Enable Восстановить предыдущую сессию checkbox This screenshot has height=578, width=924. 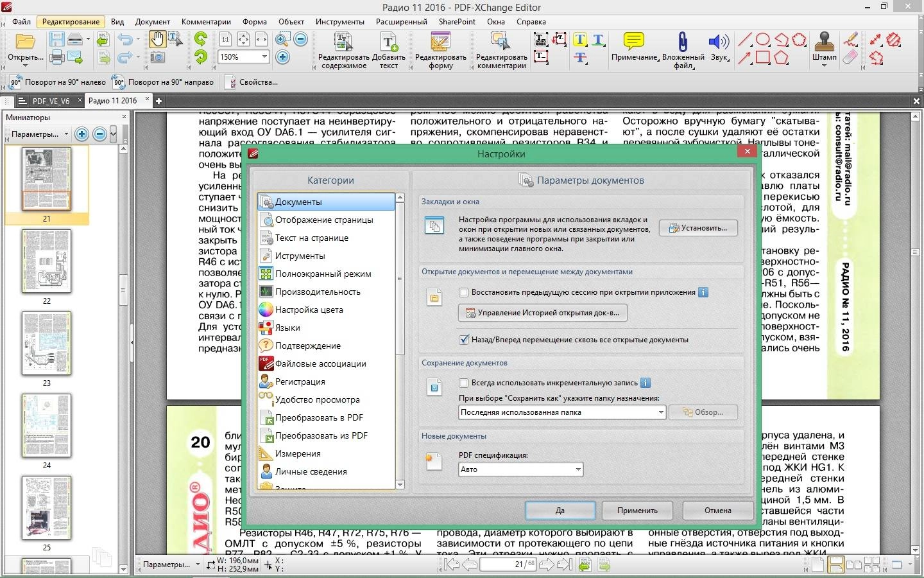coord(463,292)
